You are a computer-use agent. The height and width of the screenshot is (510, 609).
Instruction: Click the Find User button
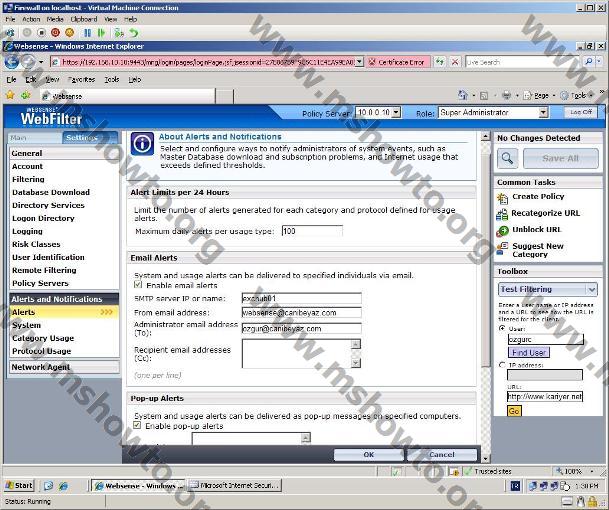click(x=529, y=352)
